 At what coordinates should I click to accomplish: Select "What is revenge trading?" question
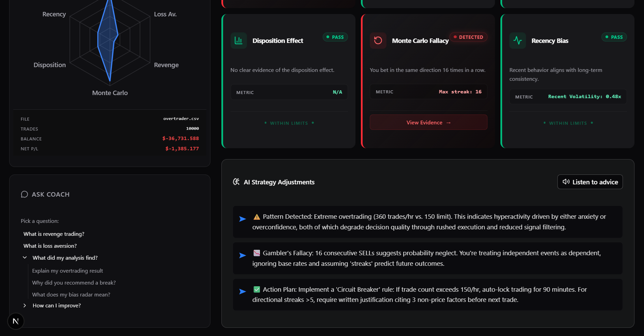54,234
